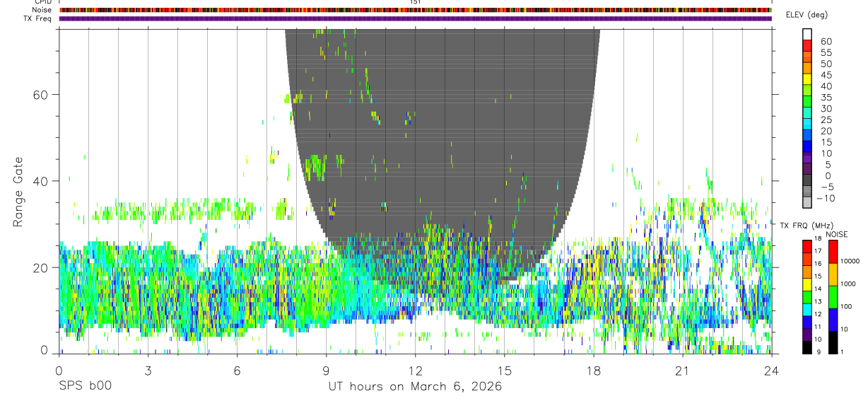Click the 'ELEV (deg)' legend title
The width and height of the screenshot is (868, 401).
pos(807,15)
